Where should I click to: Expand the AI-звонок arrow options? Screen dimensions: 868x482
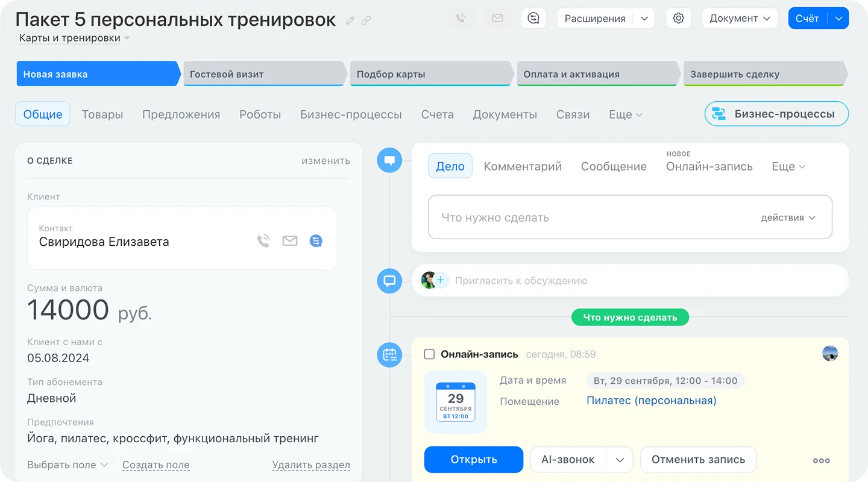click(620, 460)
